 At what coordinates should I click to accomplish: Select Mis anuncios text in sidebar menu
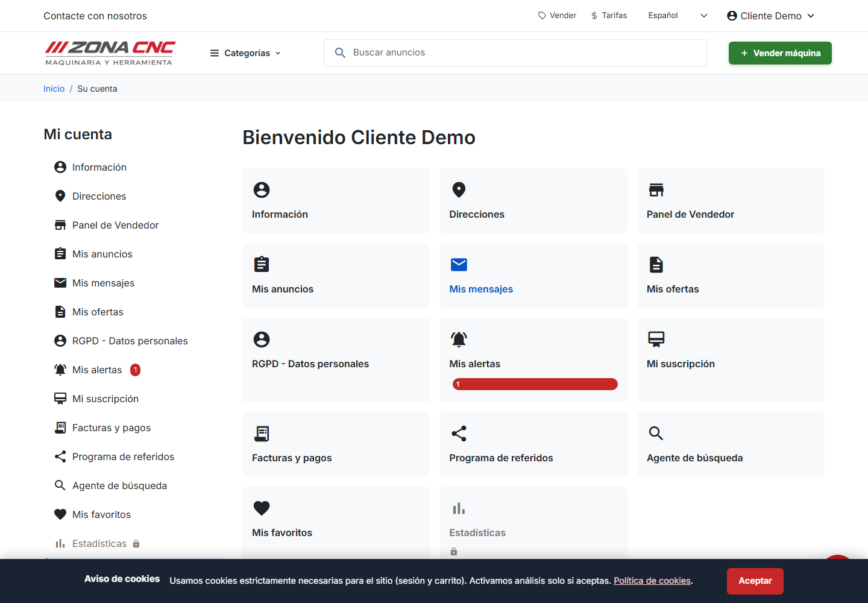102,254
